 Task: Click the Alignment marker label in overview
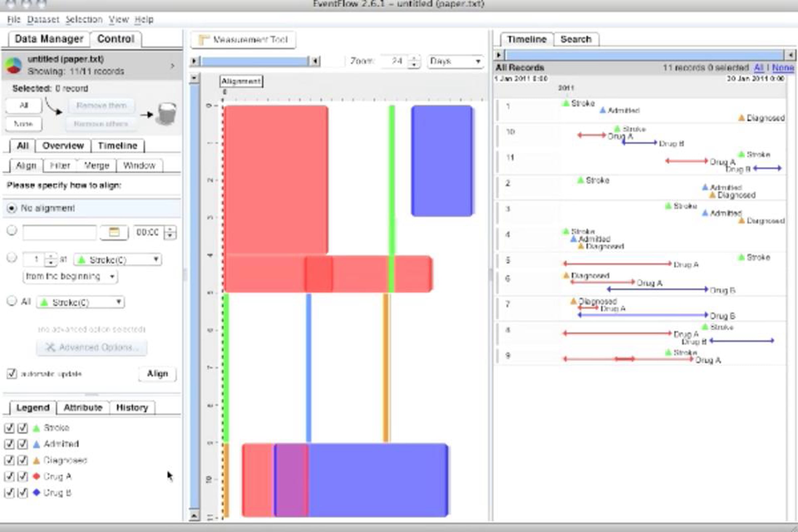[241, 81]
